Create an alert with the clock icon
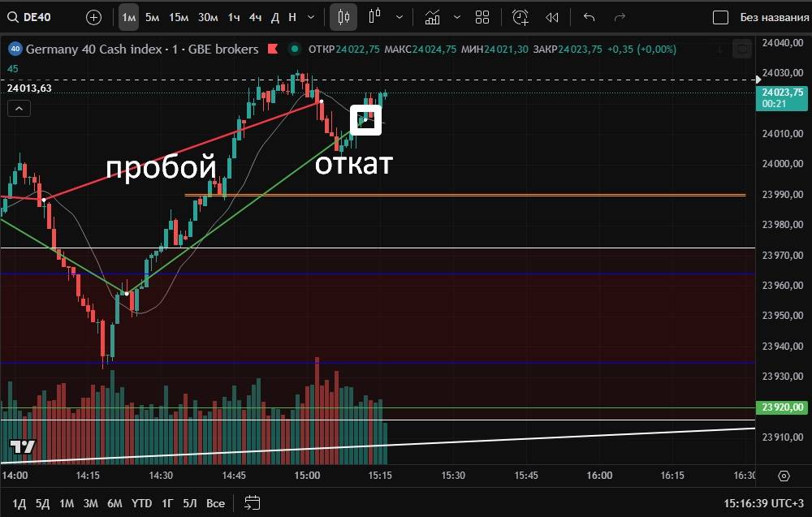This screenshot has height=517, width=812. click(520, 17)
